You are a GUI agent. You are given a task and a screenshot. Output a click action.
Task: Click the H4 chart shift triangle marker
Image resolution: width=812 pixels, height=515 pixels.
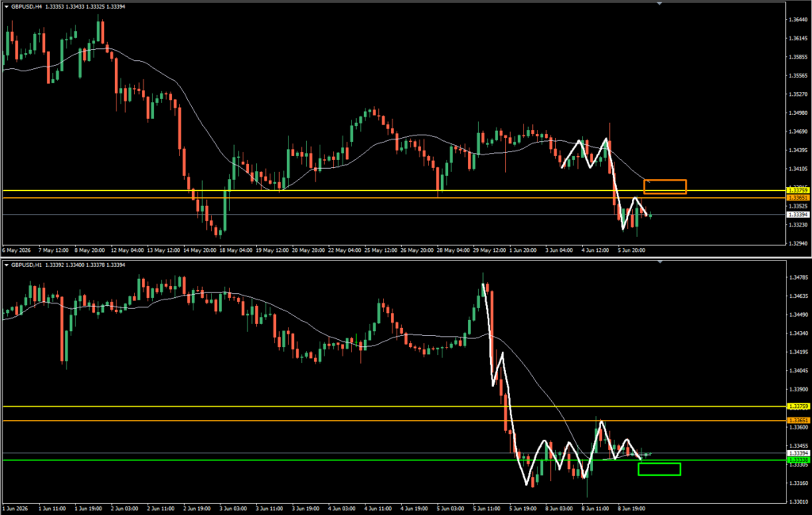tap(659, 4)
